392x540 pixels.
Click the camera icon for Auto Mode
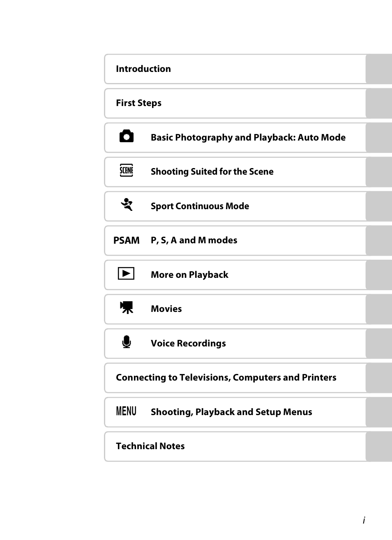click(127, 136)
